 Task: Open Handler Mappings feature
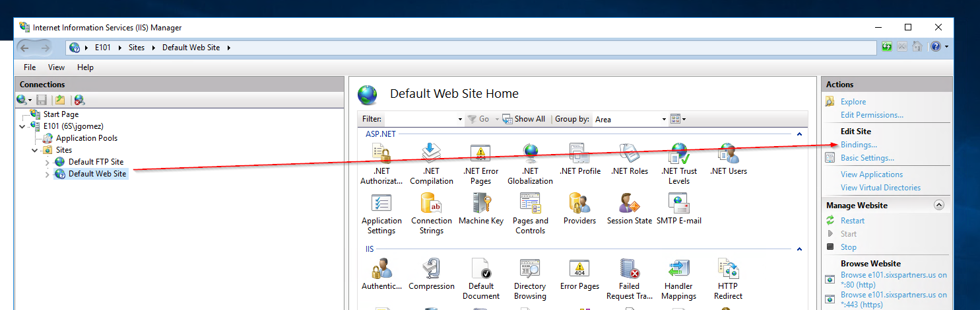[678, 279]
